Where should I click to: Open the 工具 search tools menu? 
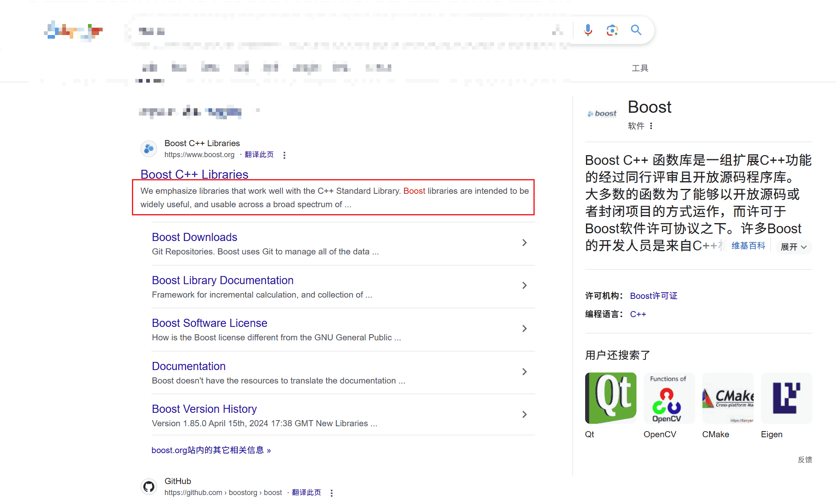point(640,68)
